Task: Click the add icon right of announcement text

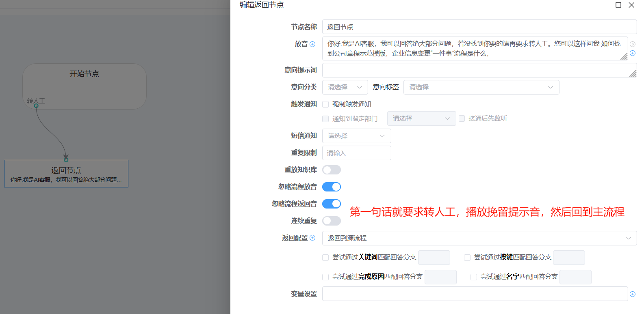Action: 633,53
